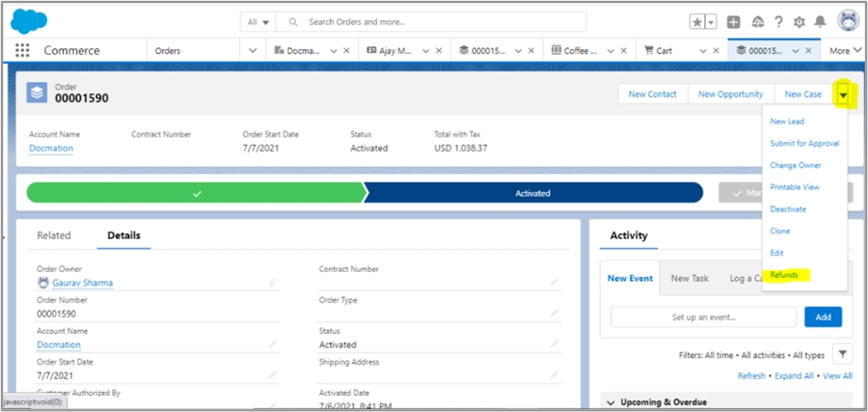Click the Activated path stage

(532, 193)
